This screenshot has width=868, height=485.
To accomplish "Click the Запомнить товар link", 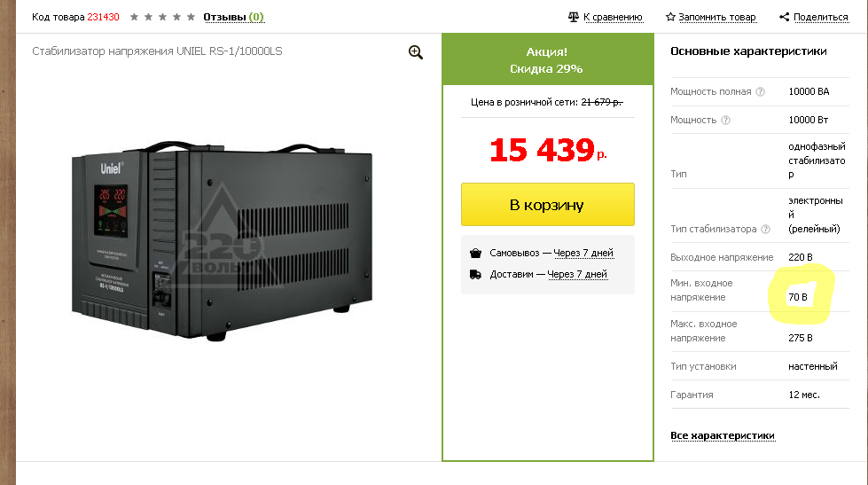I will [718, 17].
